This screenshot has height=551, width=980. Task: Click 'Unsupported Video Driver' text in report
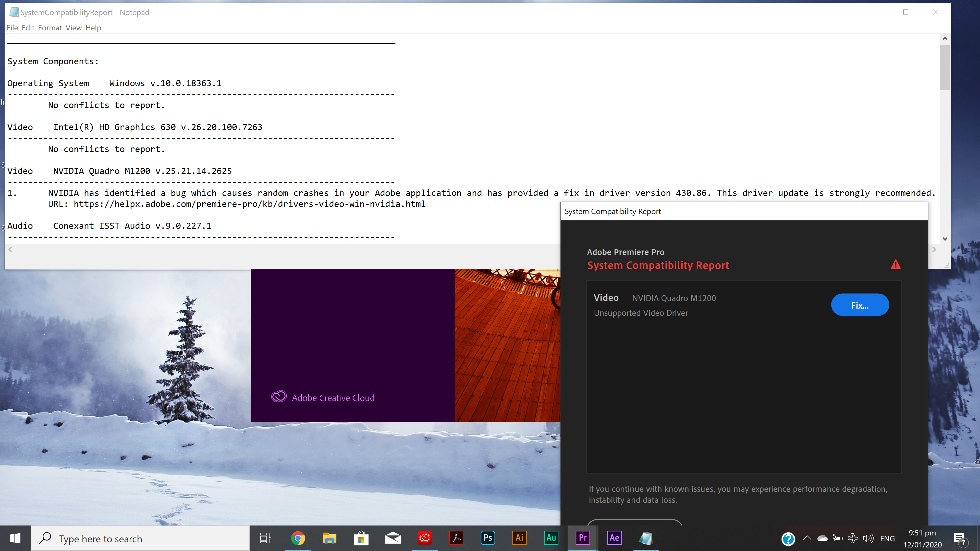pos(641,313)
